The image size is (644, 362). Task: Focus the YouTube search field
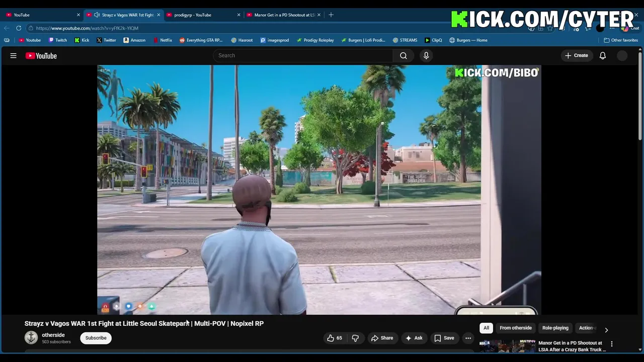pyautogui.click(x=303, y=55)
